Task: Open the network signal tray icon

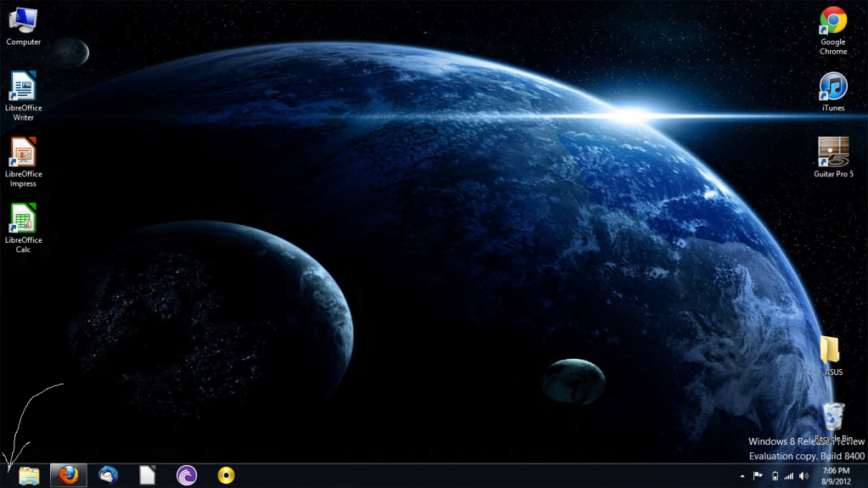Action: click(x=788, y=476)
